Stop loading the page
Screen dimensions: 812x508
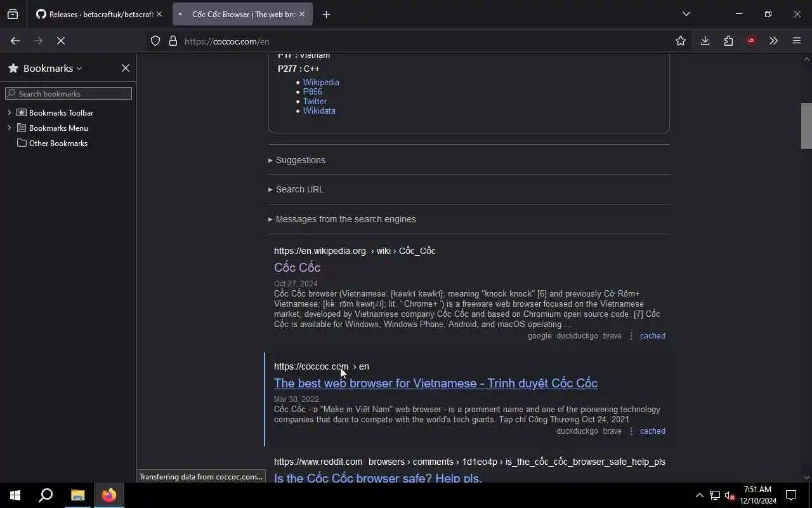pyautogui.click(x=61, y=41)
